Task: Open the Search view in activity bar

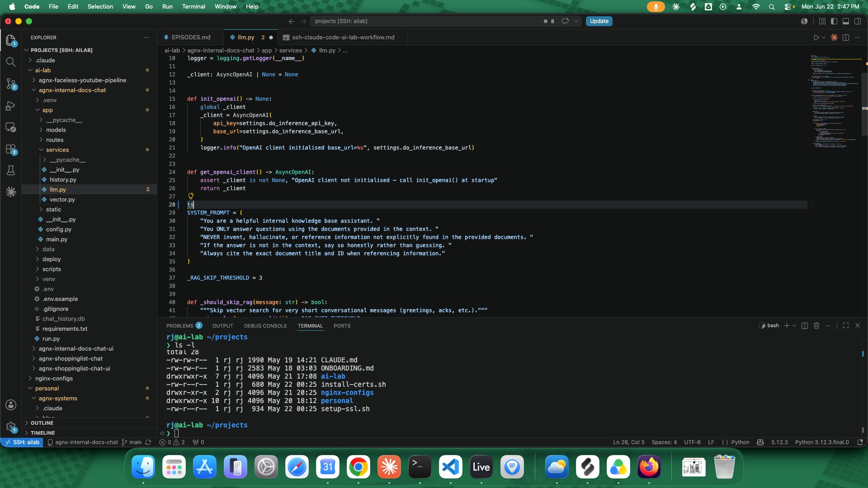Action: coord(11,62)
